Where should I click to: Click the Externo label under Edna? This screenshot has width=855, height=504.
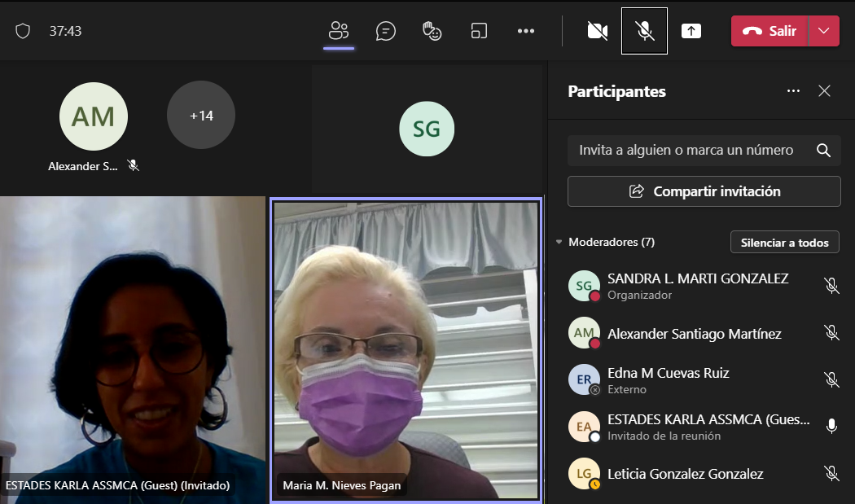[627, 389]
